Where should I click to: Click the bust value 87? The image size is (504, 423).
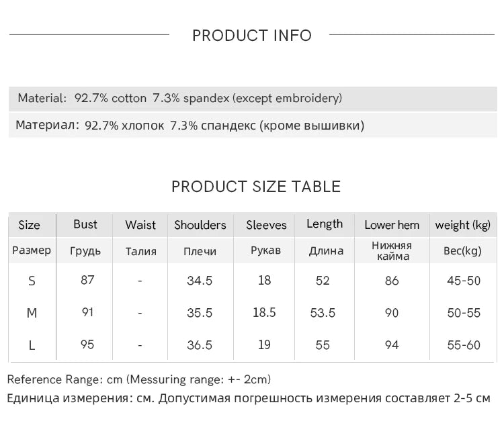point(87,280)
